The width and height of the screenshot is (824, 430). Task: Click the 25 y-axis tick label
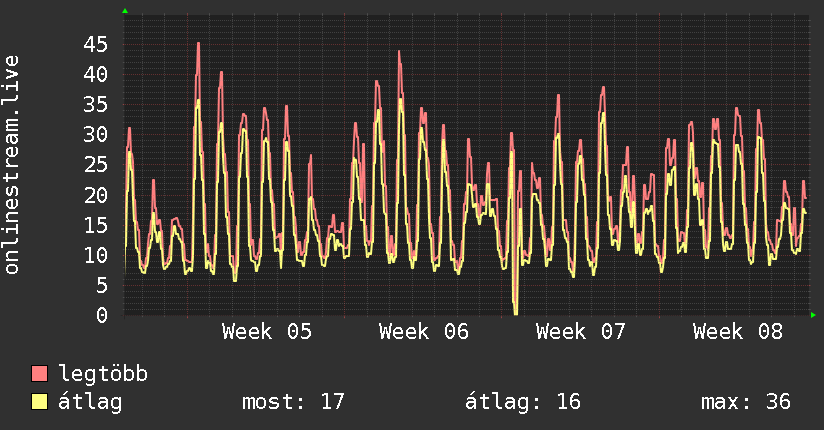pos(96,165)
